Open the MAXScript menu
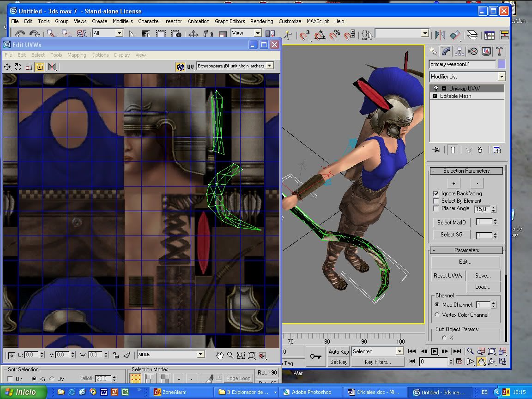This screenshot has height=399, width=532. pos(318,21)
